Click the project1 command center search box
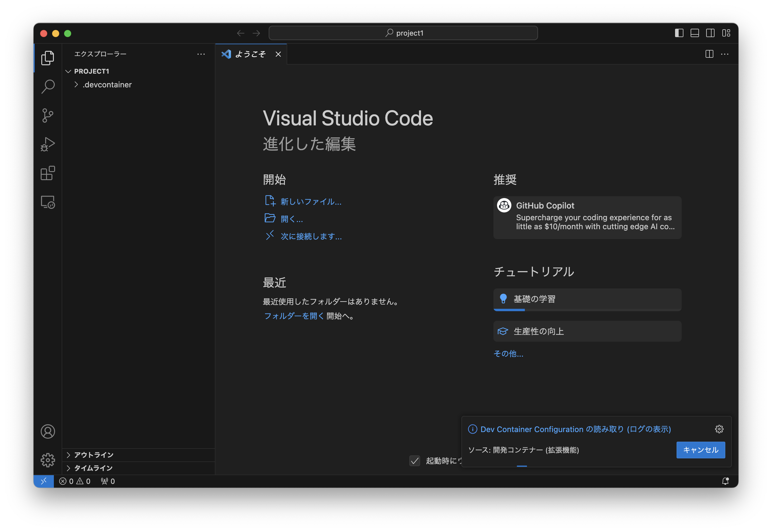772x532 pixels. click(x=403, y=33)
